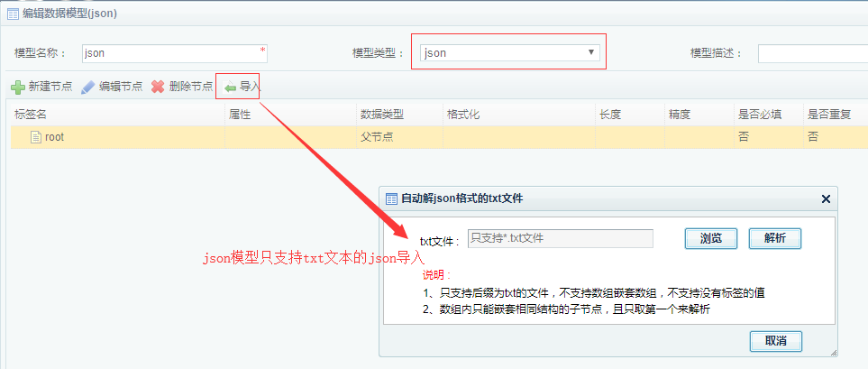The image size is (868, 369).
Task: Click 否 under 是否重复 column
Action: (x=813, y=137)
